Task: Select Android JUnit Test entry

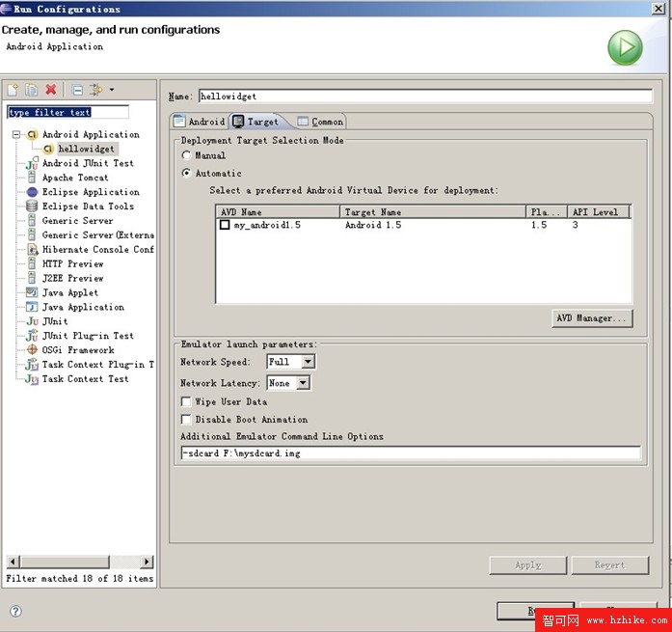Action: coord(88,163)
